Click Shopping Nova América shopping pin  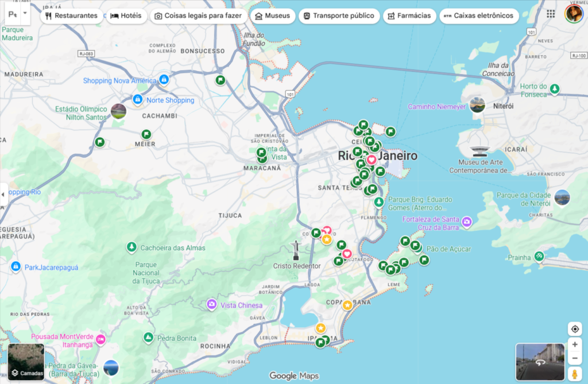pyautogui.click(x=164, y=80)
